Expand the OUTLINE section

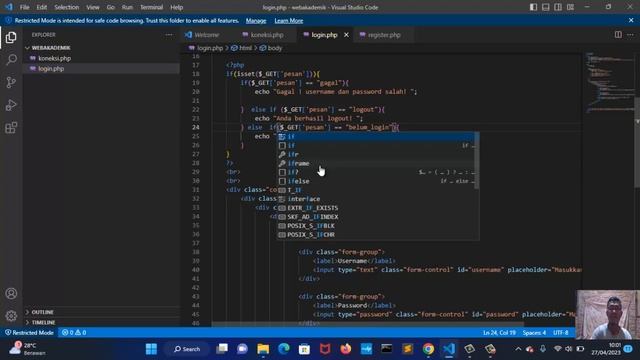42,312
